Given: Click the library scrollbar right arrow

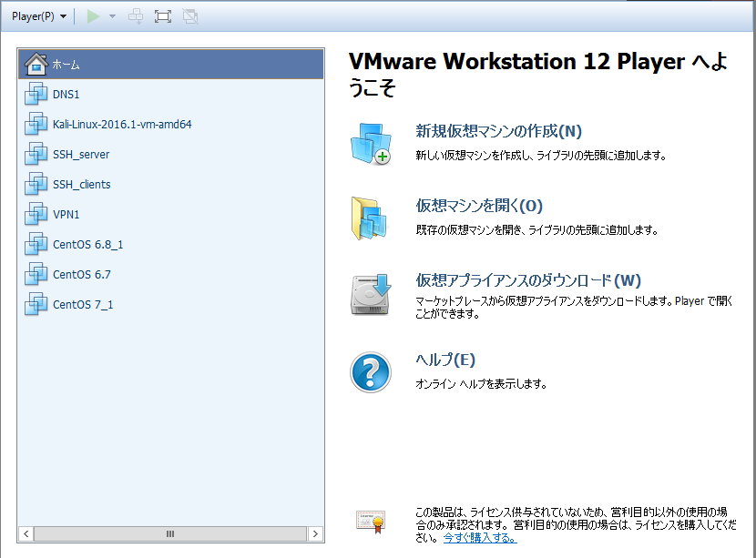Looking at the screenshot, I should click(x=315, y=534).
